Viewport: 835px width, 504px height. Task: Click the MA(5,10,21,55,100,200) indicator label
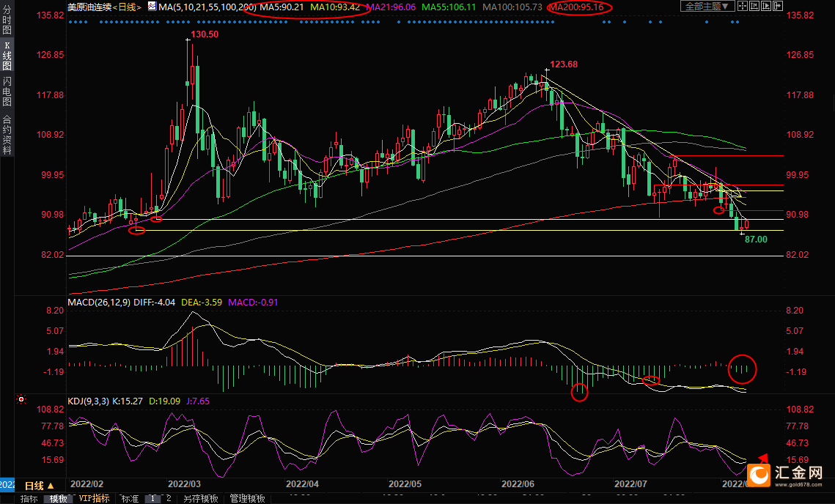tap(207, 7)
